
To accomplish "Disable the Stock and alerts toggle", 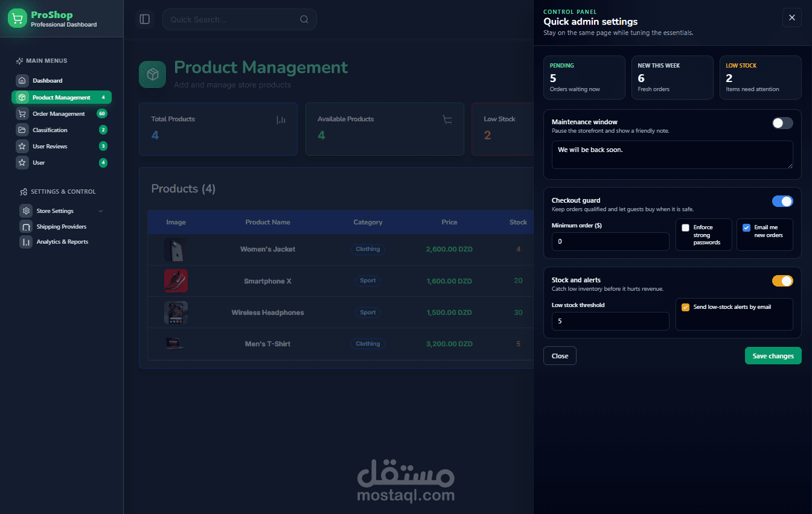I will pos(782,281).
